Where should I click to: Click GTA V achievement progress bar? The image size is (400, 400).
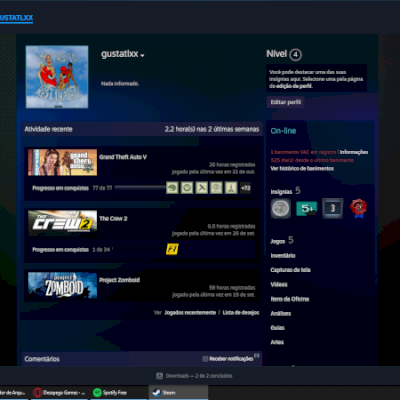pos(140,188)
